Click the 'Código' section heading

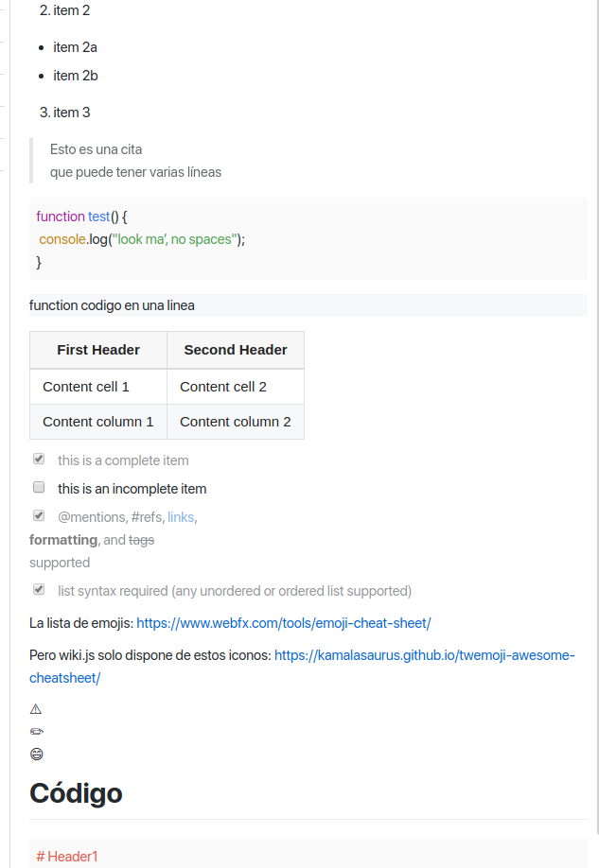pyautogui.click(x=76, y=792)
